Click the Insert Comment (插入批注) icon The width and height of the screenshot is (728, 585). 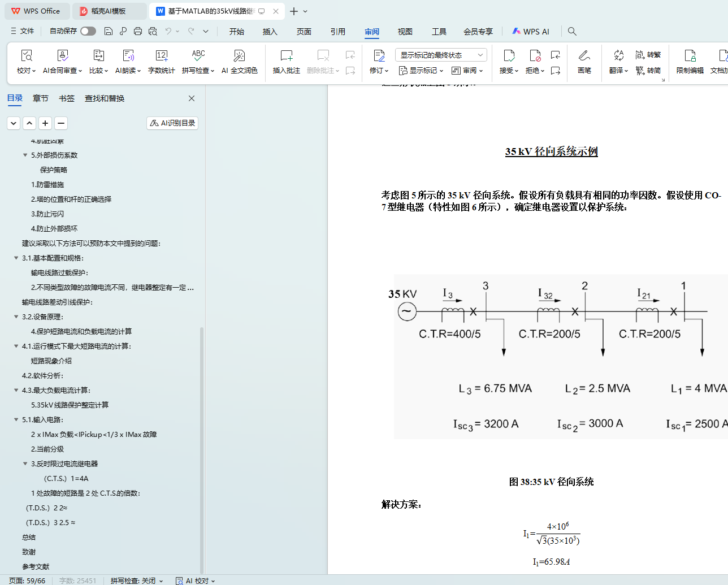(286, 56)
